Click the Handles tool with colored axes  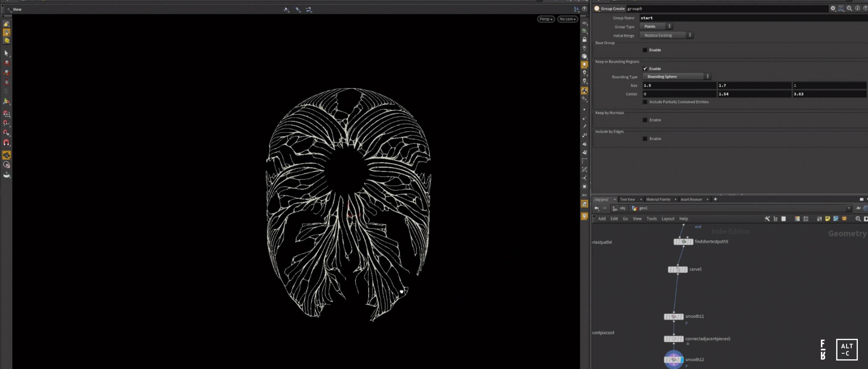[6, 101]
